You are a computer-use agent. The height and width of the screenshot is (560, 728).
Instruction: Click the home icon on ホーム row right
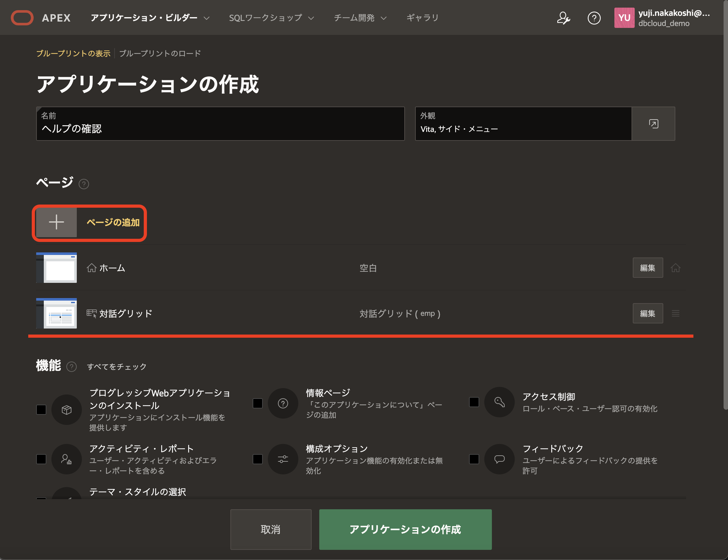tap(675, 268)
